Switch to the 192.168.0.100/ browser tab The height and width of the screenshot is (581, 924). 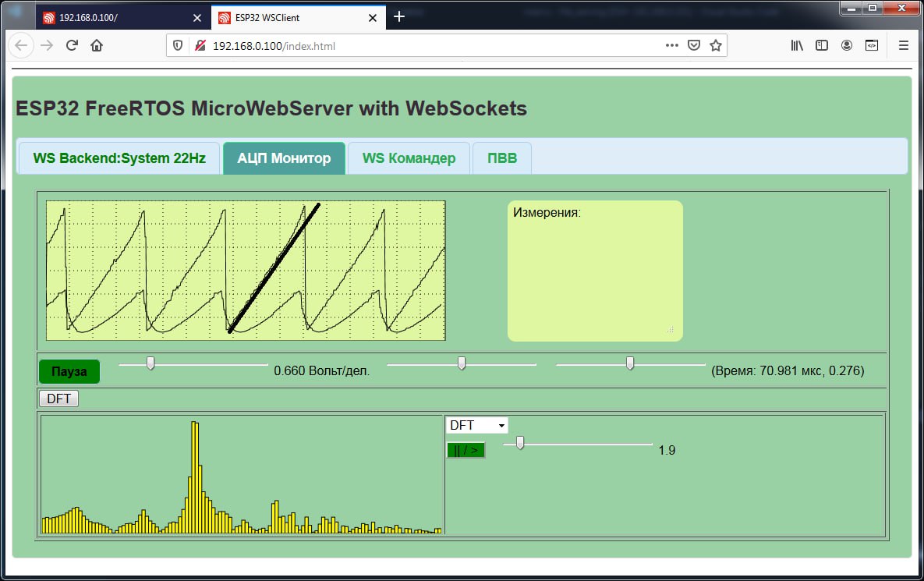click(122, 18)
